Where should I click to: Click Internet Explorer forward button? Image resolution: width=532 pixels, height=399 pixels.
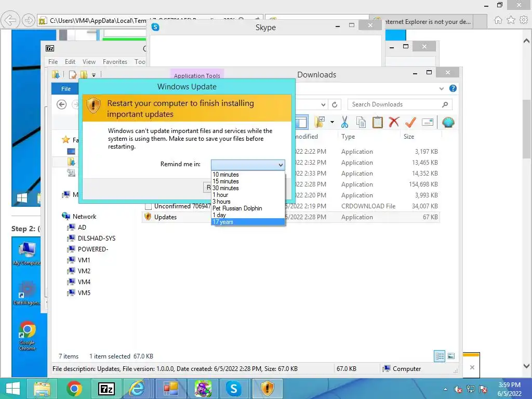click(x=28, y=20)
